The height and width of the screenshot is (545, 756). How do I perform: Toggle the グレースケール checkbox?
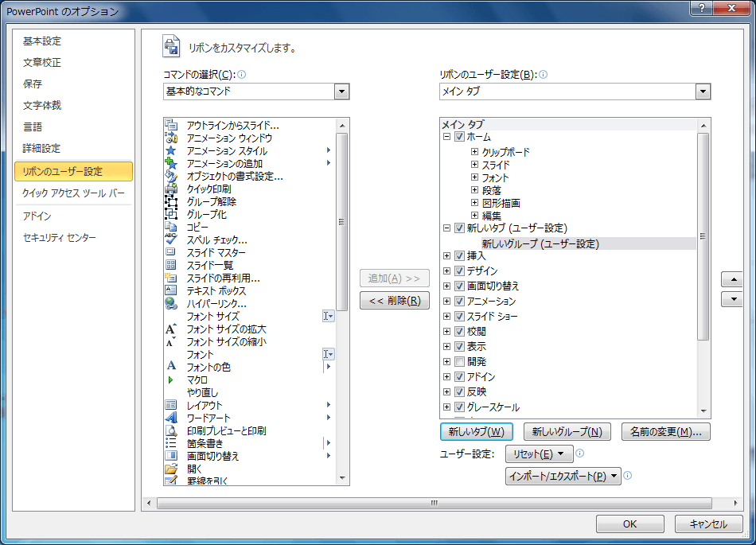459,407
